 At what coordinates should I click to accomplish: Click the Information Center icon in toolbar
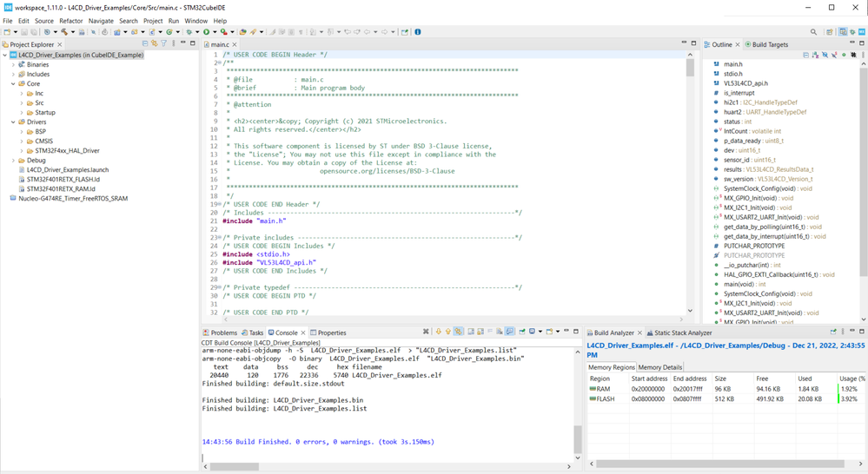click(418, 32)
